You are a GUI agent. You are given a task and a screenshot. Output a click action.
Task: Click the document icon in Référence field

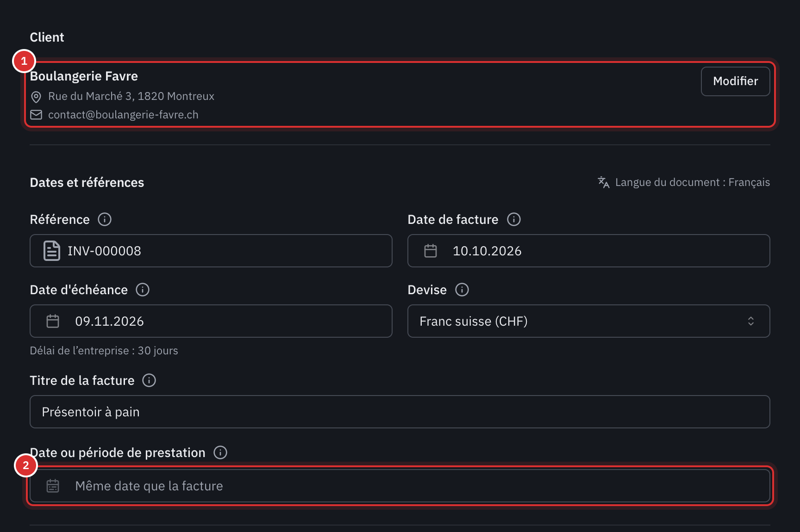click(x=52, y=251)
